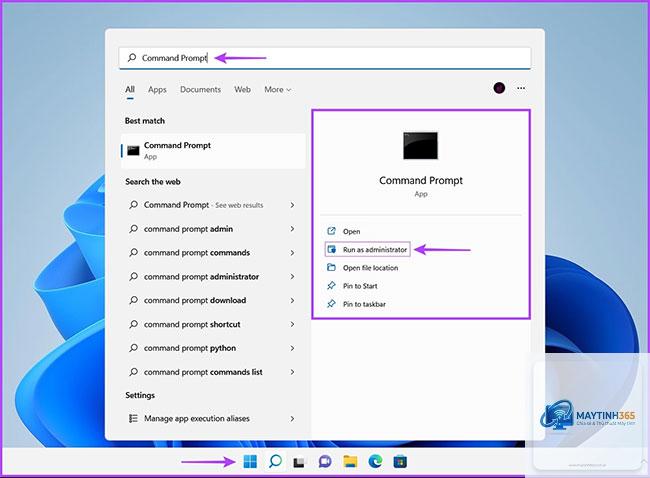Expand 'command prompt shortcut' chevron
This screenshot has height=478, width=650.
(x=292, y=324)
